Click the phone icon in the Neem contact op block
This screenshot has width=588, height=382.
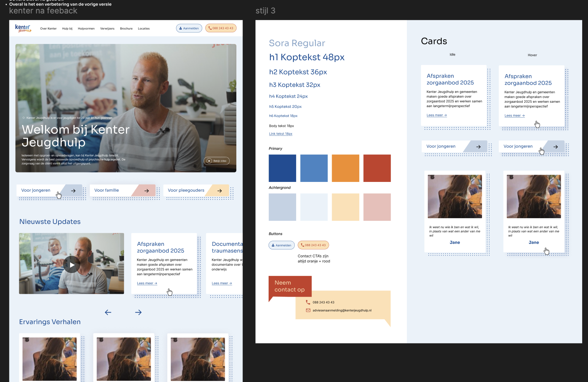point(308,302)
